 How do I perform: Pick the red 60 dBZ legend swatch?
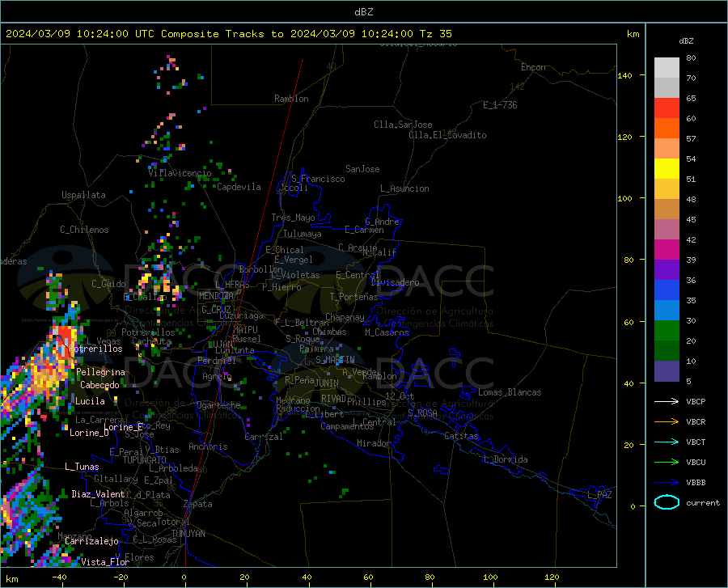667,108
